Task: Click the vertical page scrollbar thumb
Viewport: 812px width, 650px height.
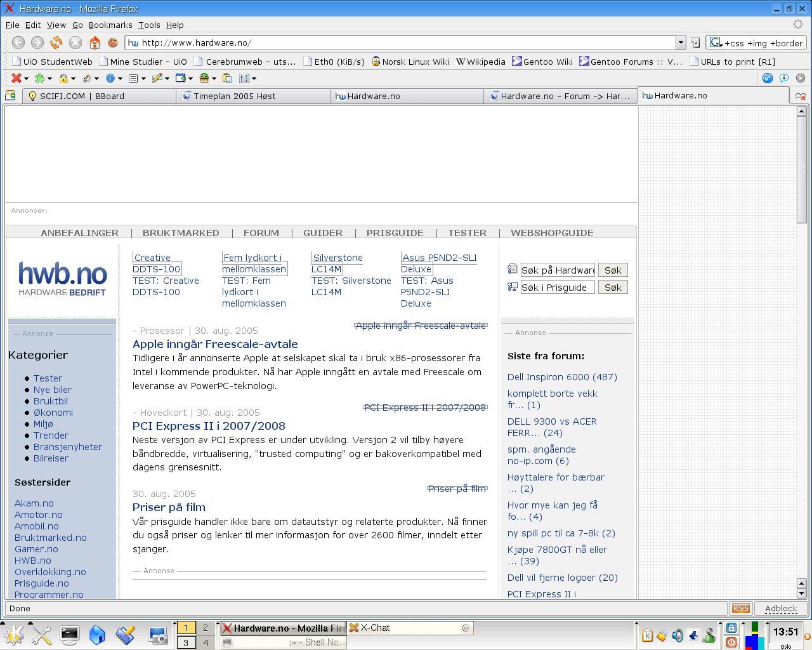Action: pyautogui.click(x=801, y=169)
